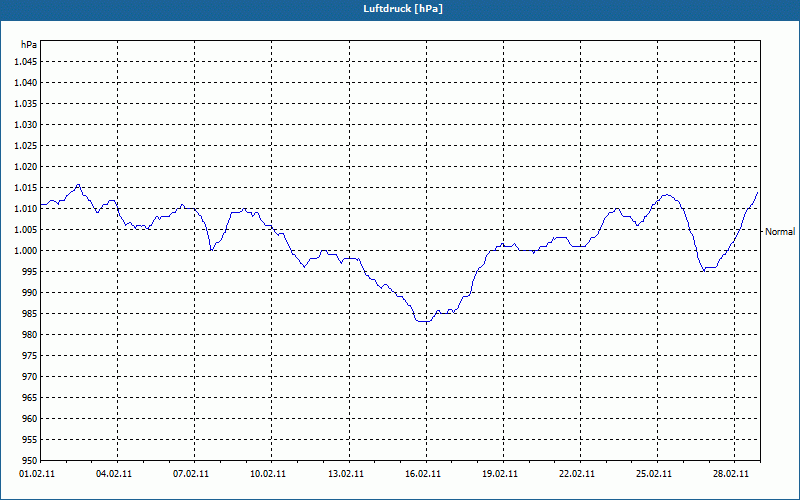Click the 970 y-axis label

tap(30, 377)
